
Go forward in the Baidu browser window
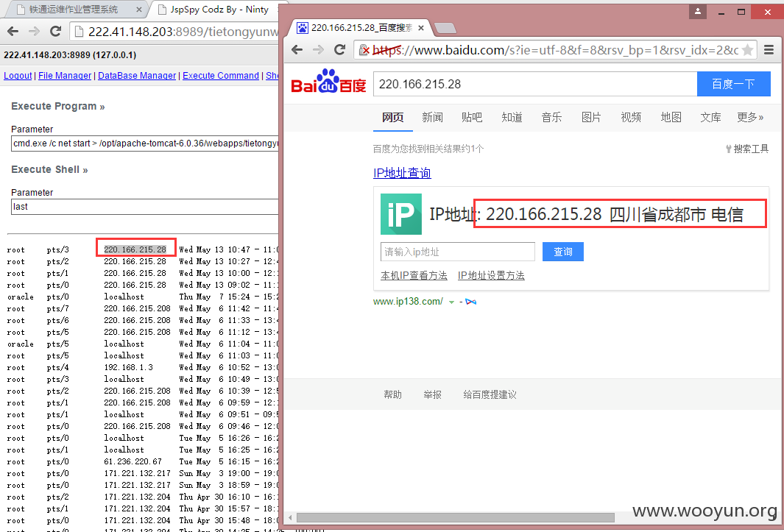318,49
